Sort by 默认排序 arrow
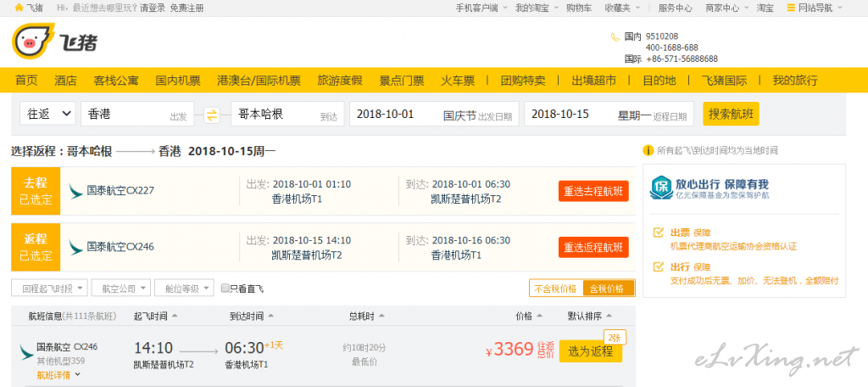The image size is (868, 387). point(609,316)
